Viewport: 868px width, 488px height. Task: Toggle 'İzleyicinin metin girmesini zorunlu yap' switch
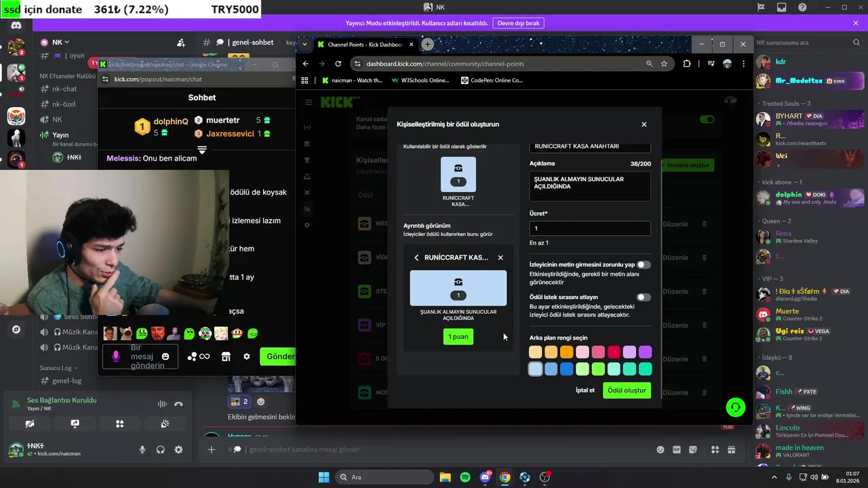click(x=644, y=265)
